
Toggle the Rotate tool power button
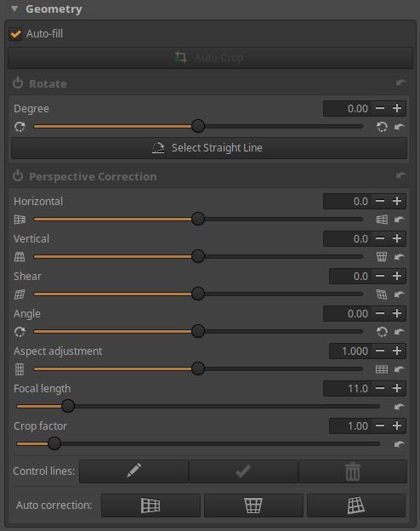[18, 83]
